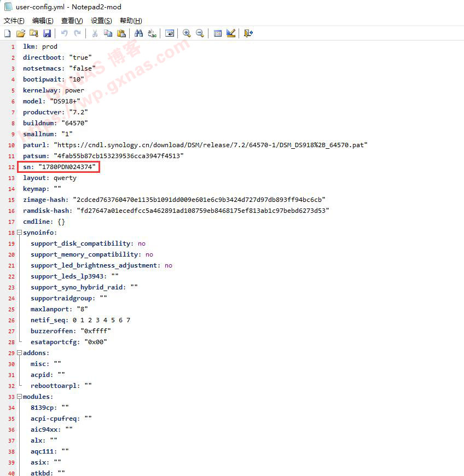Click the Browse files toolbar icon

(x=34, y=33)
